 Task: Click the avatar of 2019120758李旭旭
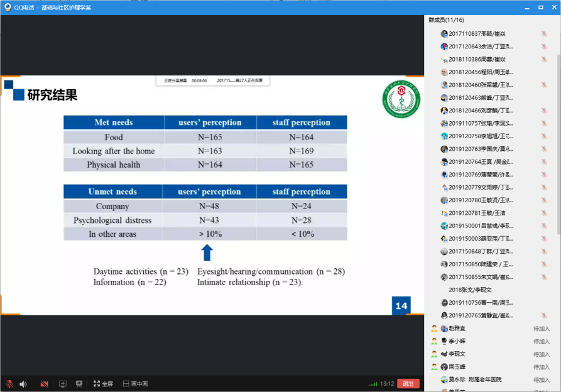[x=444, y=136]
